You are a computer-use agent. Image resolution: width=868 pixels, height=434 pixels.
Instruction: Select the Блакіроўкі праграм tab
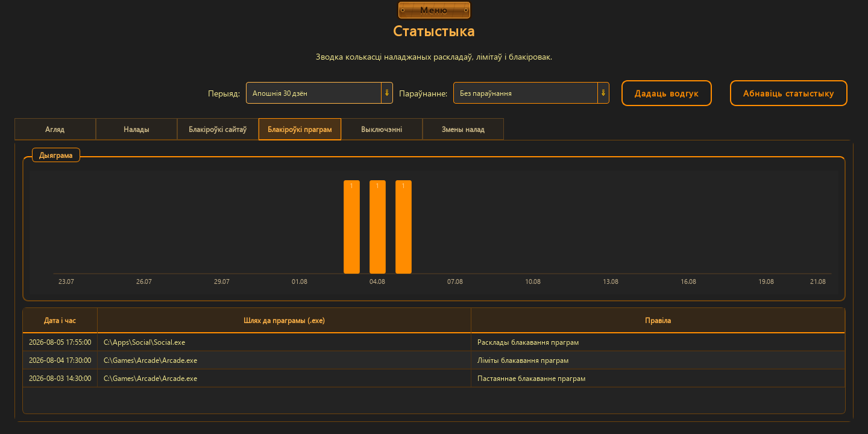[x=300, y=129]
